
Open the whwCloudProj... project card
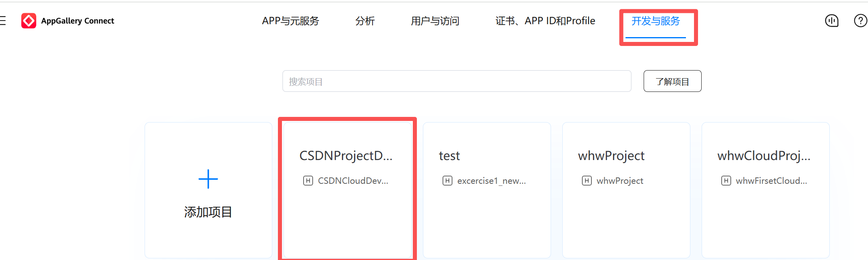point(766,190)
